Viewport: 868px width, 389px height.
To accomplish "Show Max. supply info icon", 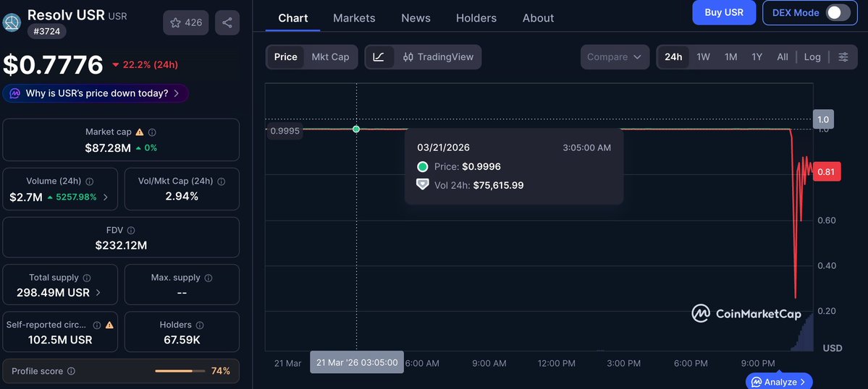I will point(210,278).
